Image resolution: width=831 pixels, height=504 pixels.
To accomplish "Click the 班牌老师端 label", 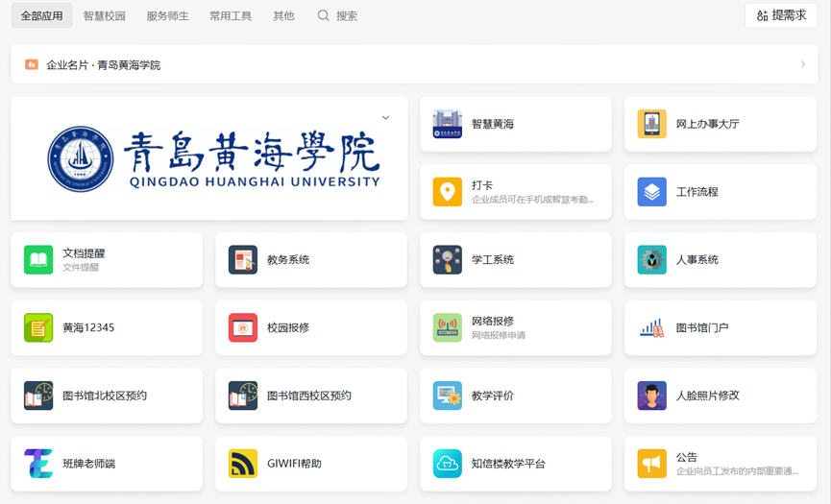I will coord(89,464).
